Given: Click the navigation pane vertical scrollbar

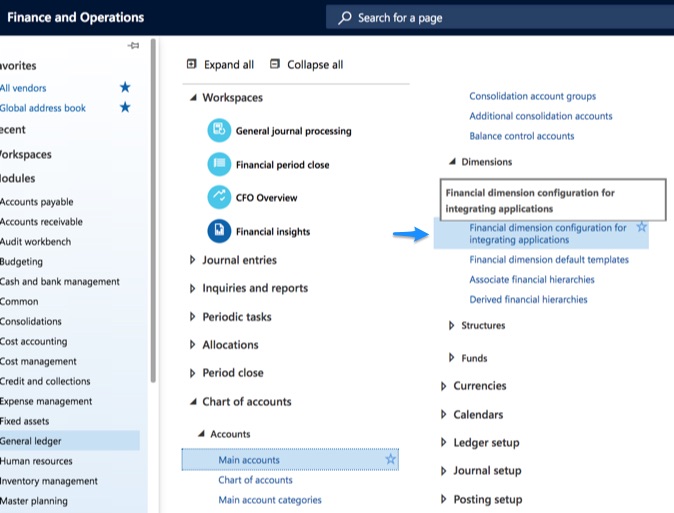Looking at the screenshot, I should tap(153, 210).
